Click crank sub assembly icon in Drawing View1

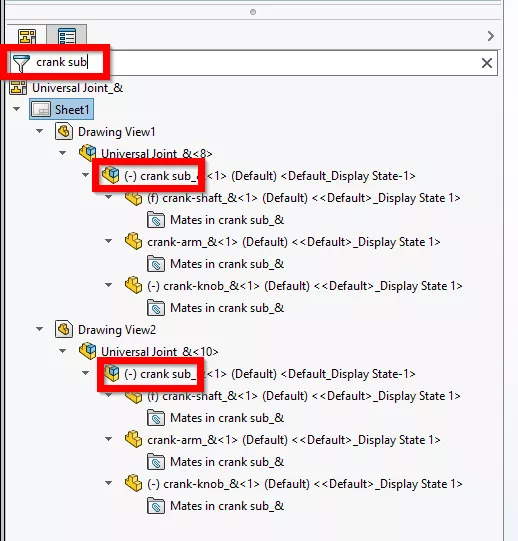point(110,175)
